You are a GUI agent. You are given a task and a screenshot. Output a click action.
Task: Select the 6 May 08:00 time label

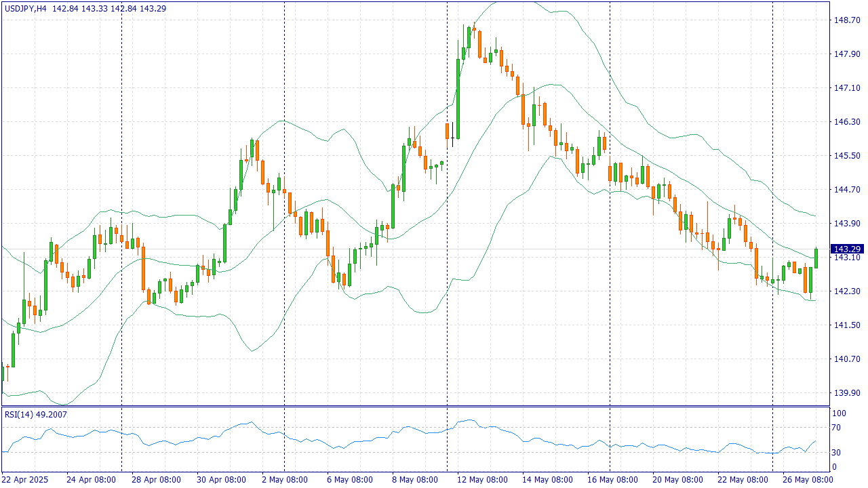[351, 479]
